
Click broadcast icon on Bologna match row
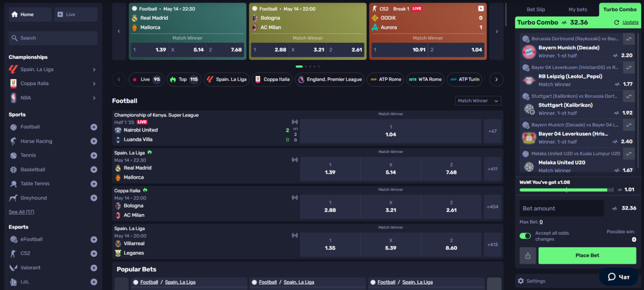(x=295, y=197)
